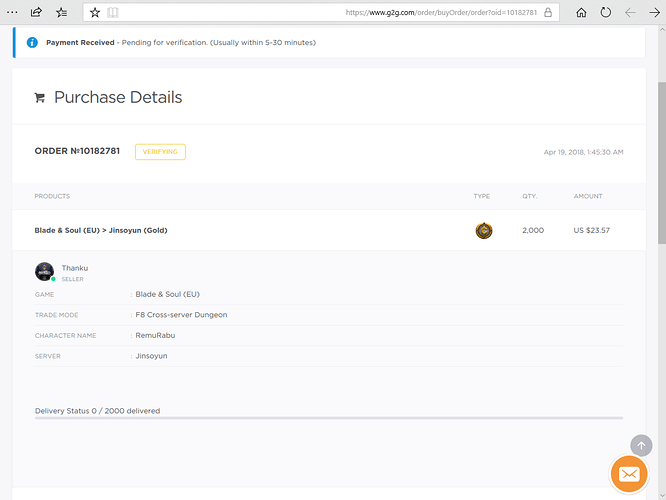The width and height of the screenshot is (666, 500).
Task: Open seller Thanku avatar
Action: coord(45,271)
